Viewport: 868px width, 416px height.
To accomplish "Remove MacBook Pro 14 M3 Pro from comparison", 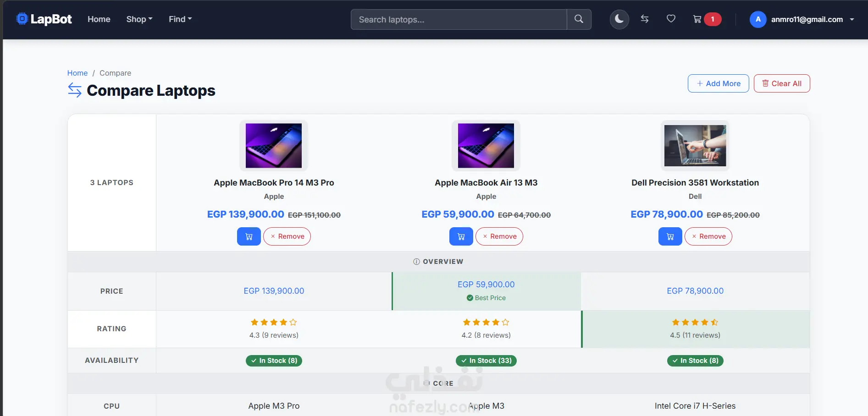I will [287, 236].
